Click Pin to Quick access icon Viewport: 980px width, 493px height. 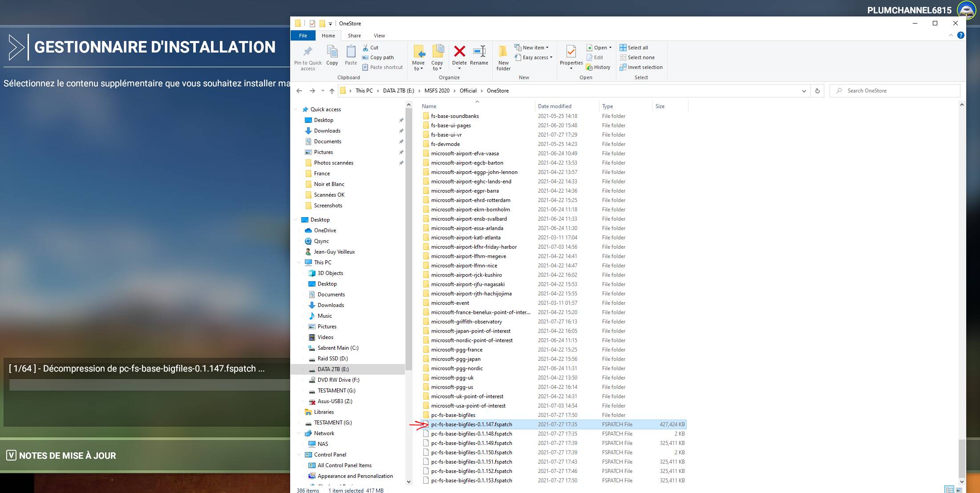pos(308,52)
